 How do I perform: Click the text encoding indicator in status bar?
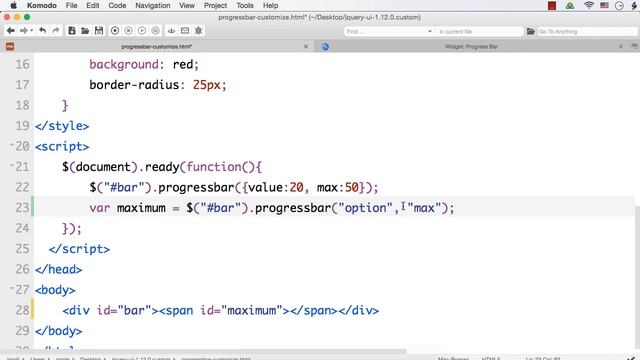tap(453, 358)
